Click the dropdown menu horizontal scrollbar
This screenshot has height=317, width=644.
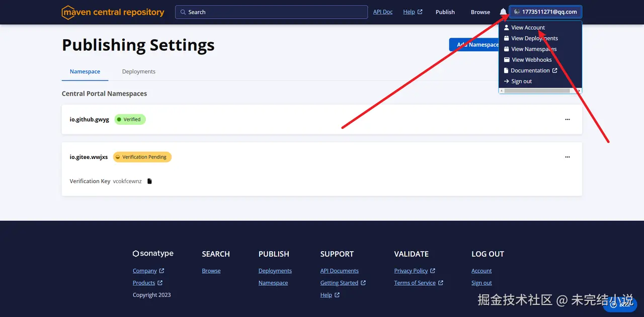click(537, 91)
